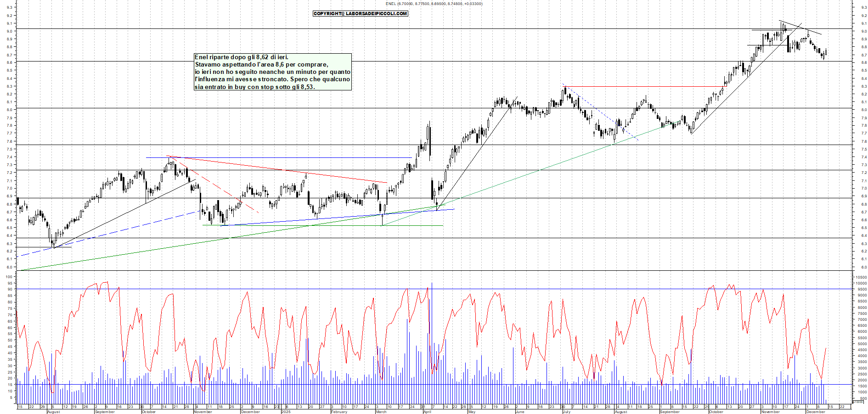This screenshot has width=868, height=414.
Task: Click the 'August' label at far left of time axis
Action: (53, 412)
